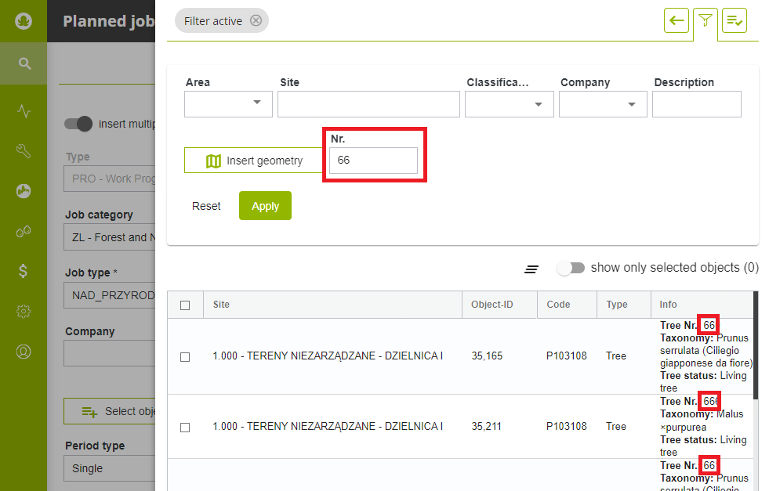Open the gear settings sidebar icon
769x491 pixels.
tap(24, 311)
